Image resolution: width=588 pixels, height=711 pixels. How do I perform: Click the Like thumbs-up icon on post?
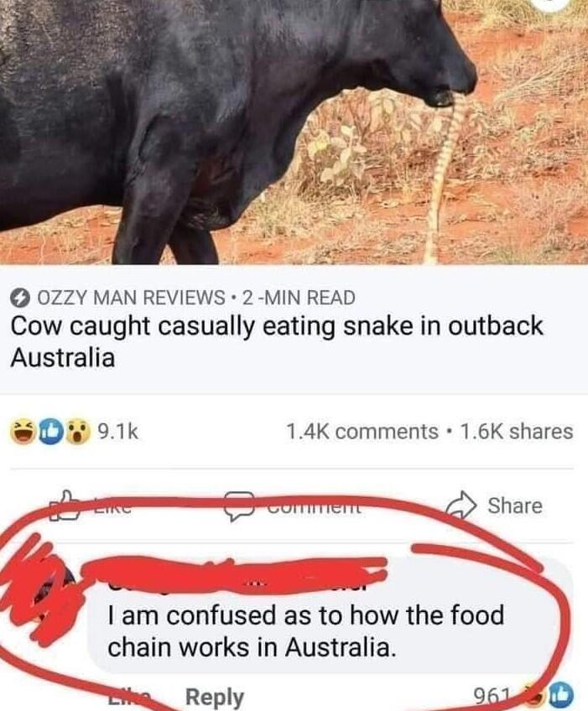[x=65, y=505]
